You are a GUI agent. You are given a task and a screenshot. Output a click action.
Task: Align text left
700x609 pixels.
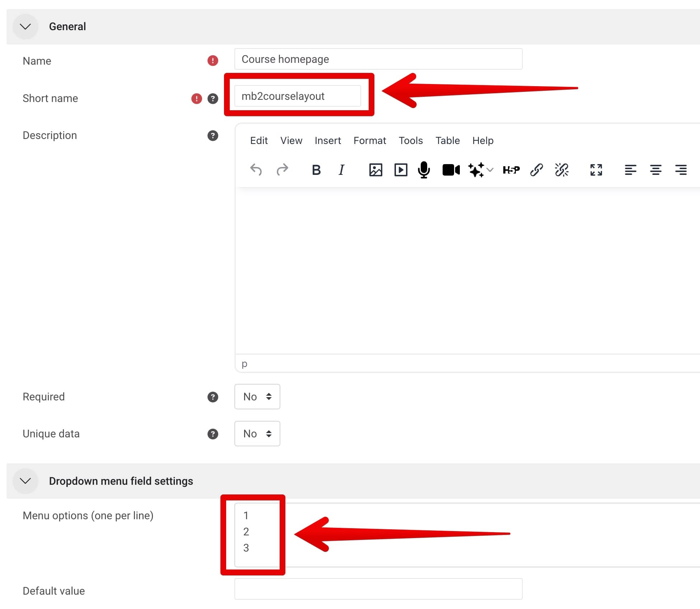[630, 170]
